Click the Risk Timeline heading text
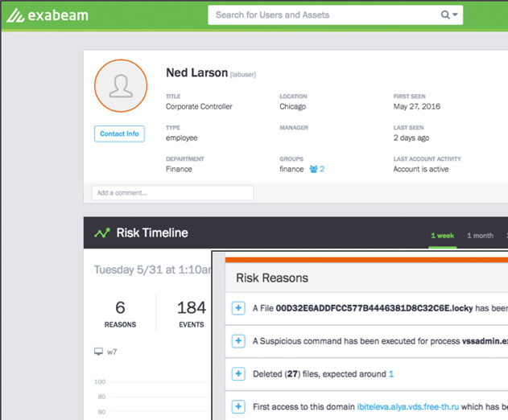508x420 pixels. tap(152, 233)
